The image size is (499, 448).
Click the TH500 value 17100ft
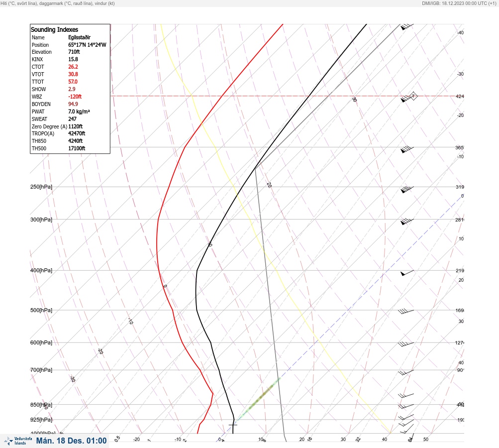[77, 148]
